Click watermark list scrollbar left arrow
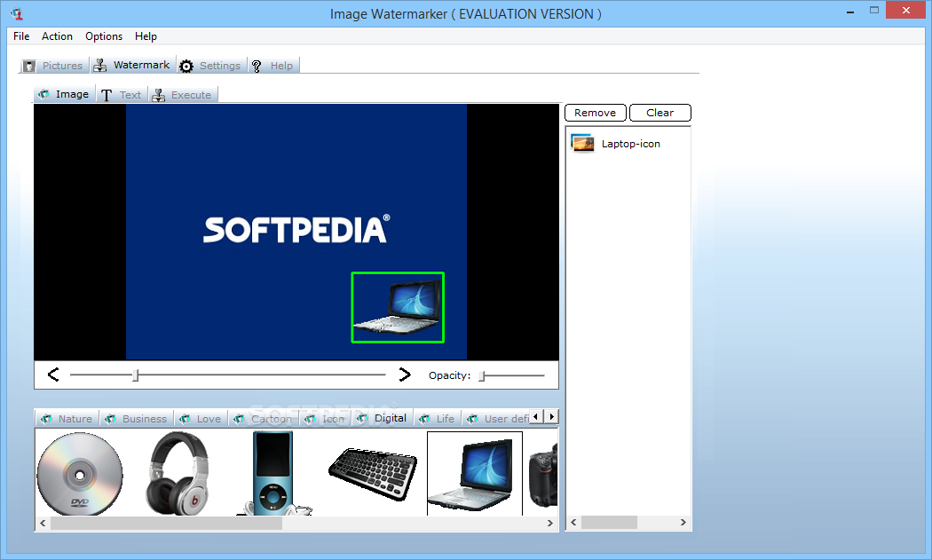Image resolution: width=932 pixels, height=560 pixels. coord(573,523)
